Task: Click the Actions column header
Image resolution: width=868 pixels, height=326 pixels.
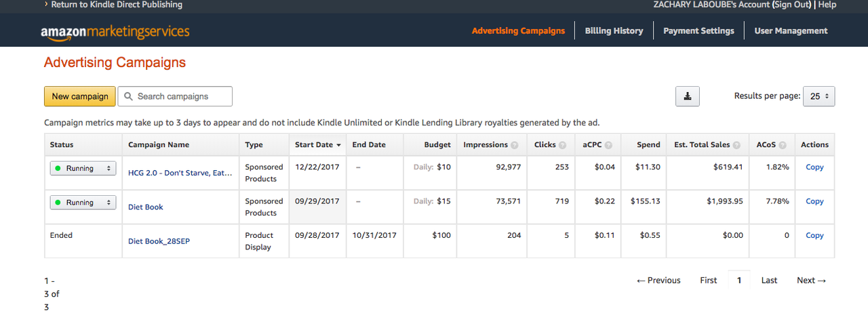Action: pyautogui.click(x=814, y=145)
